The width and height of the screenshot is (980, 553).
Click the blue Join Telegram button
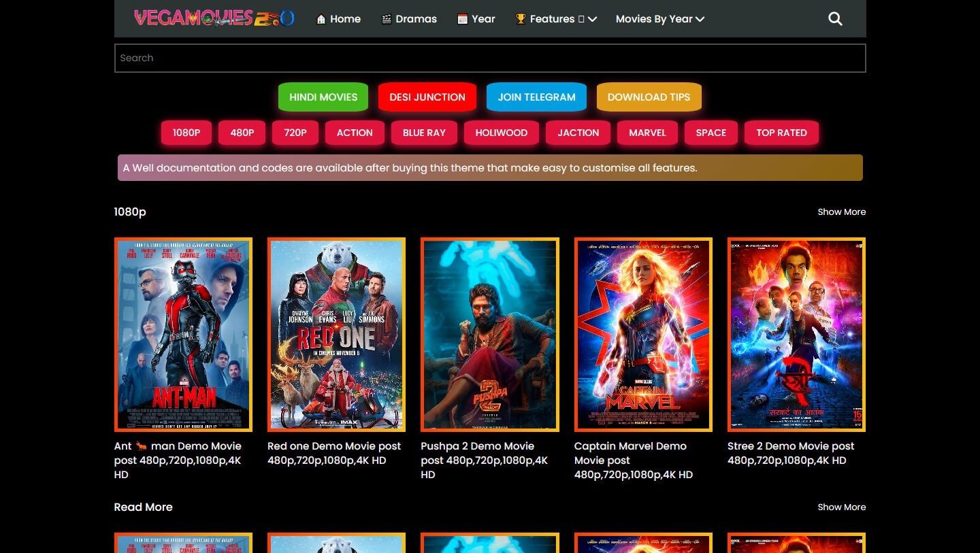tap(536, 97)
